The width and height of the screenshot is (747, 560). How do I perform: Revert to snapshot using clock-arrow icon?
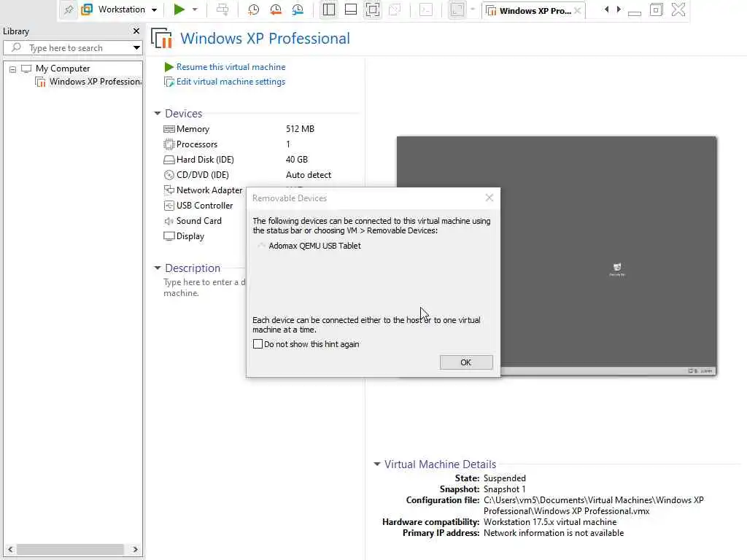(x=275, y=9)
